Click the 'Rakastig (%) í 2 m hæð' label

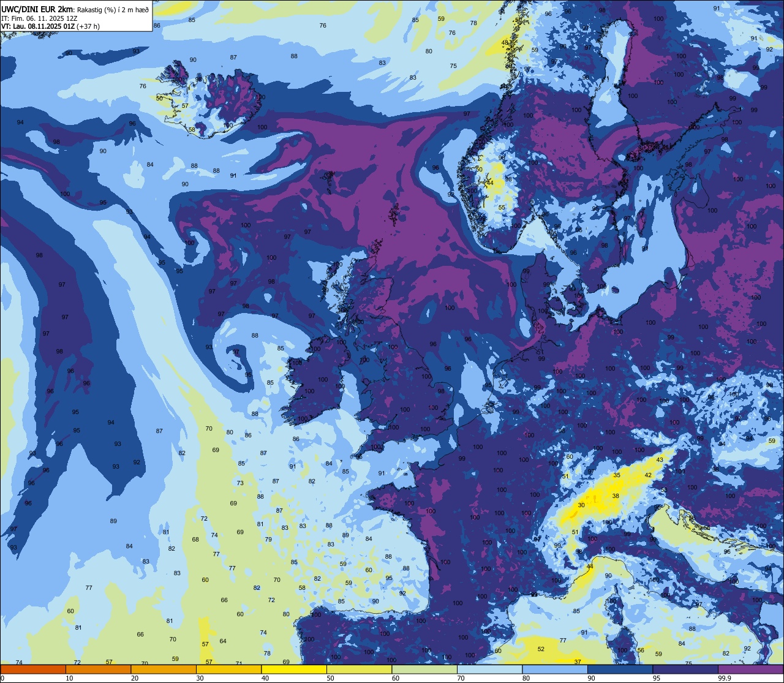(113, 9)
